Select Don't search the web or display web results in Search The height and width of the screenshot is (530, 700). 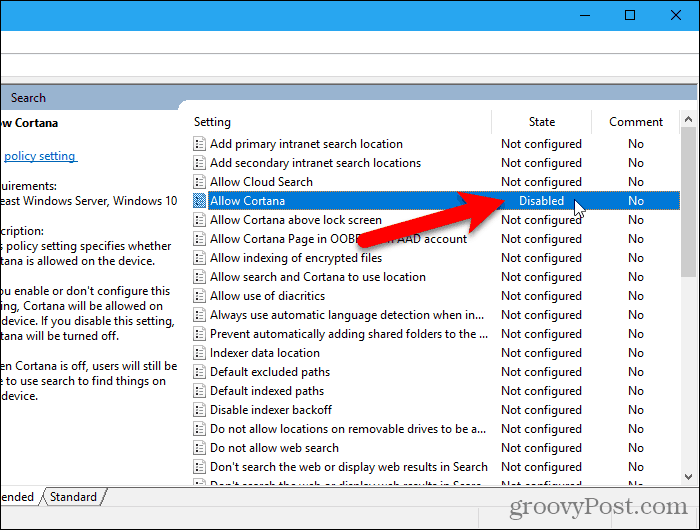[349, 467]
